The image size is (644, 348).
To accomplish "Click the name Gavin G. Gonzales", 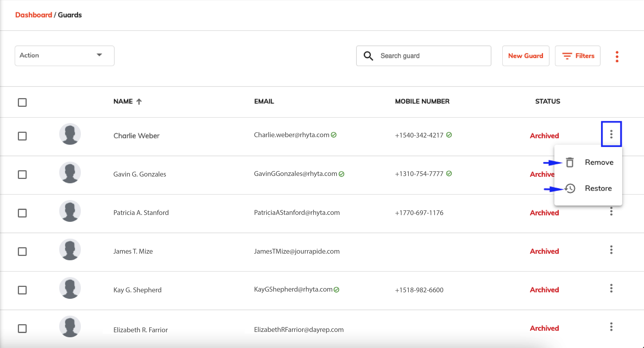I will [x=140, y=174].
